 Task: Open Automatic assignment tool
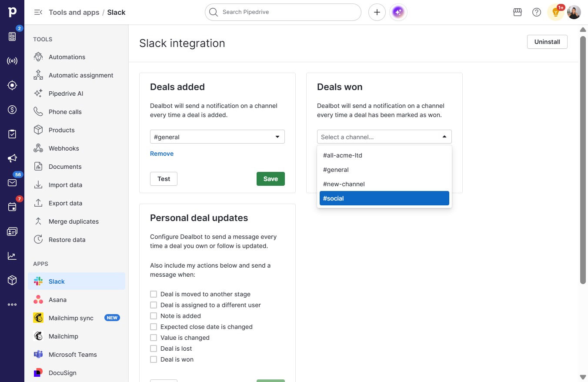[x=77, y=75]
